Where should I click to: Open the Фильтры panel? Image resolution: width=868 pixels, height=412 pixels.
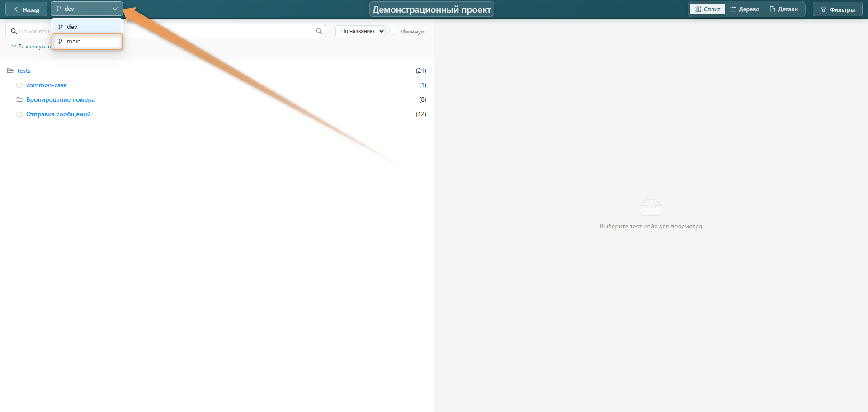pyautogui.click(x=837, y=9)
